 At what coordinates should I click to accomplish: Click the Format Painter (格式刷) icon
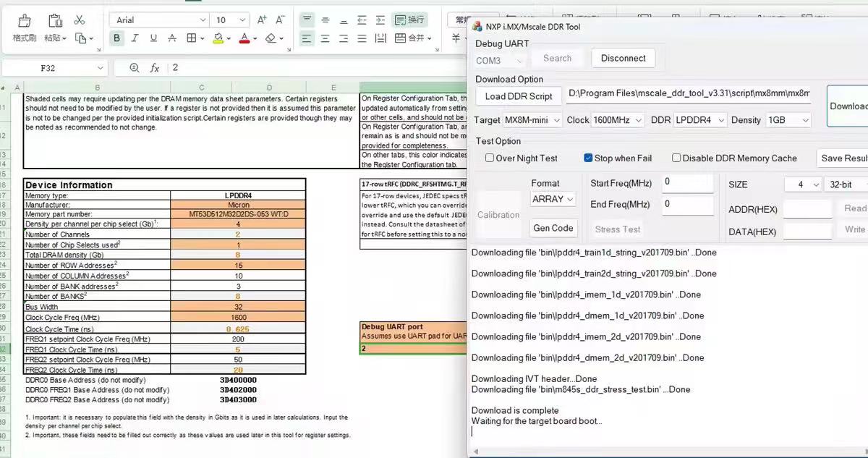tap(24, 21)
